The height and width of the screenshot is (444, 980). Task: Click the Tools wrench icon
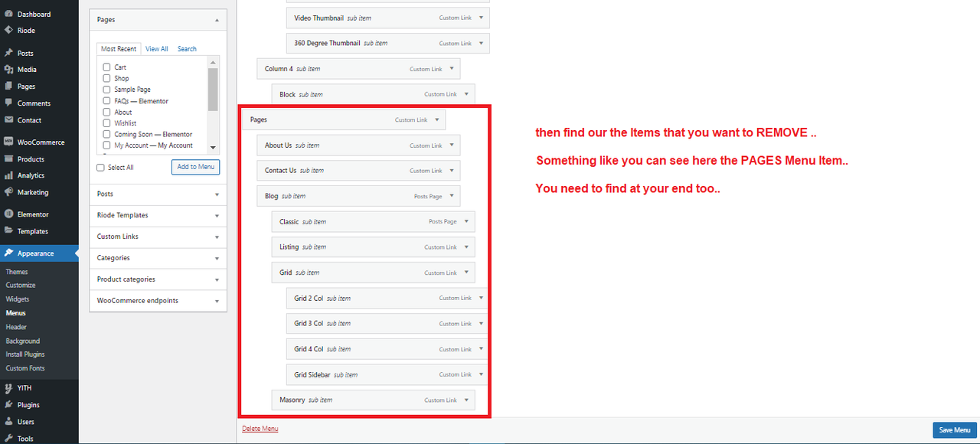[x=8, y=438]
